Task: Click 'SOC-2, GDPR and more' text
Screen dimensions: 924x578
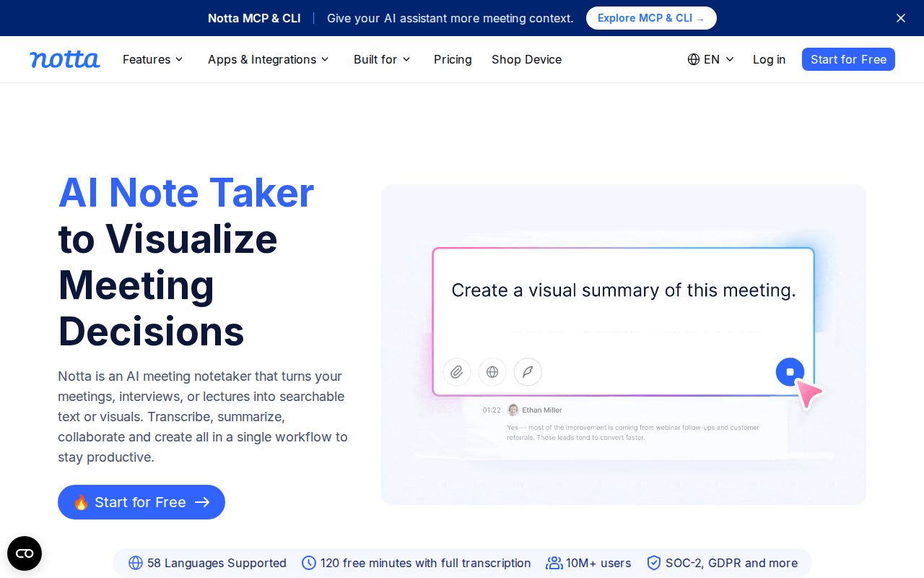Action: pyautogui.click(x=731, y=563)
